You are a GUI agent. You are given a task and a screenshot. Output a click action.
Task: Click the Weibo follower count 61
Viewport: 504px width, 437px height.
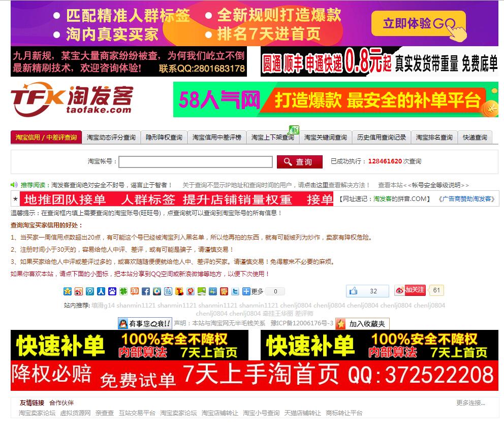(436, 290)
